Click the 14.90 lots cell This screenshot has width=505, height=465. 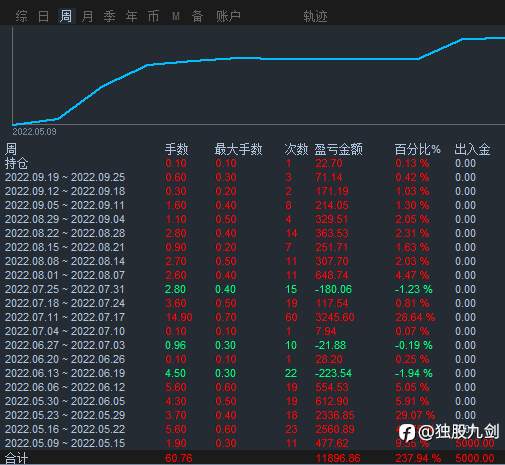(179, 317)
